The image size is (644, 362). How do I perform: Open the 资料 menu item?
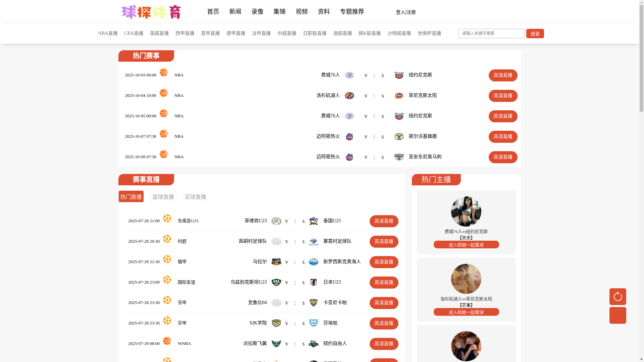click(324, 12)
